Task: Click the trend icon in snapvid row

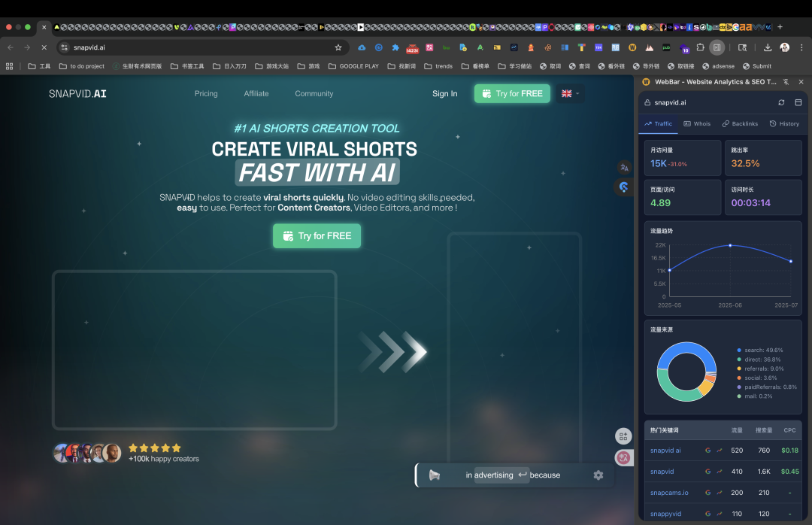Action: (720, 472)
